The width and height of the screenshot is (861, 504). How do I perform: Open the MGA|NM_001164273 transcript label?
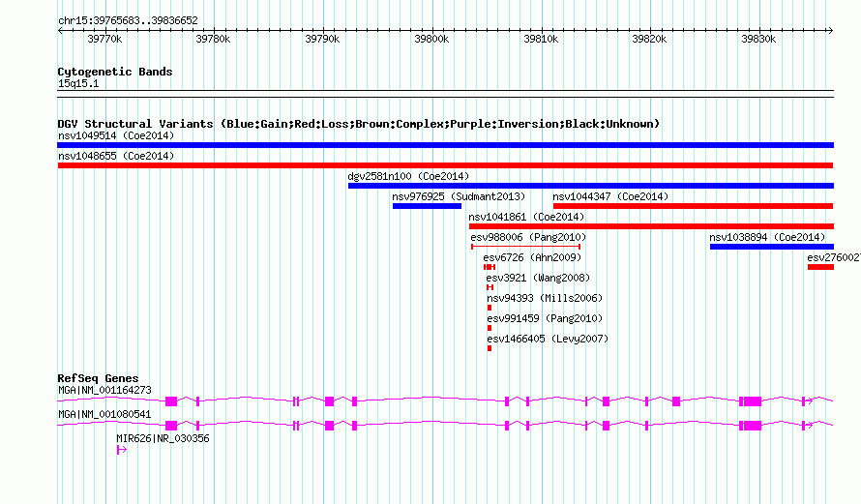tap(104, 391)
